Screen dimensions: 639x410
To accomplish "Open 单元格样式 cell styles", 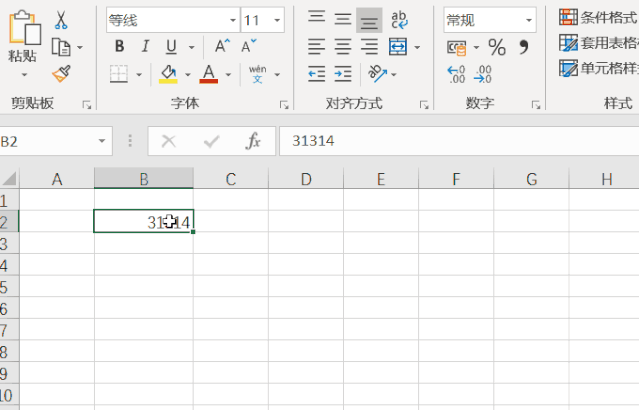I will pyautogui.click(x=599, y=68).
